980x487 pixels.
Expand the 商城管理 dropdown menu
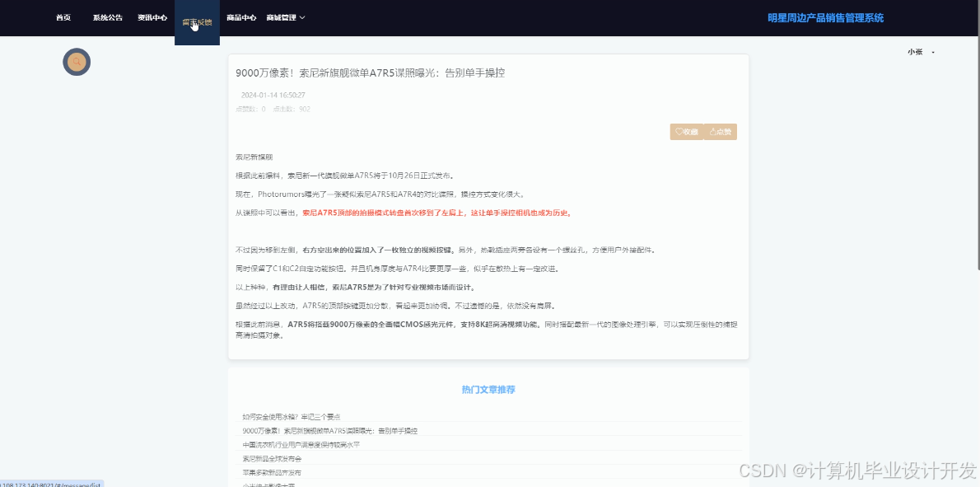tap(286, 17)
